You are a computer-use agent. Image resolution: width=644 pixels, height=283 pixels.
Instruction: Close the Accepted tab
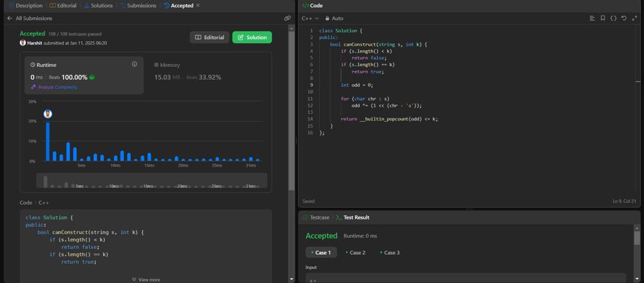(x=198, y=5)
